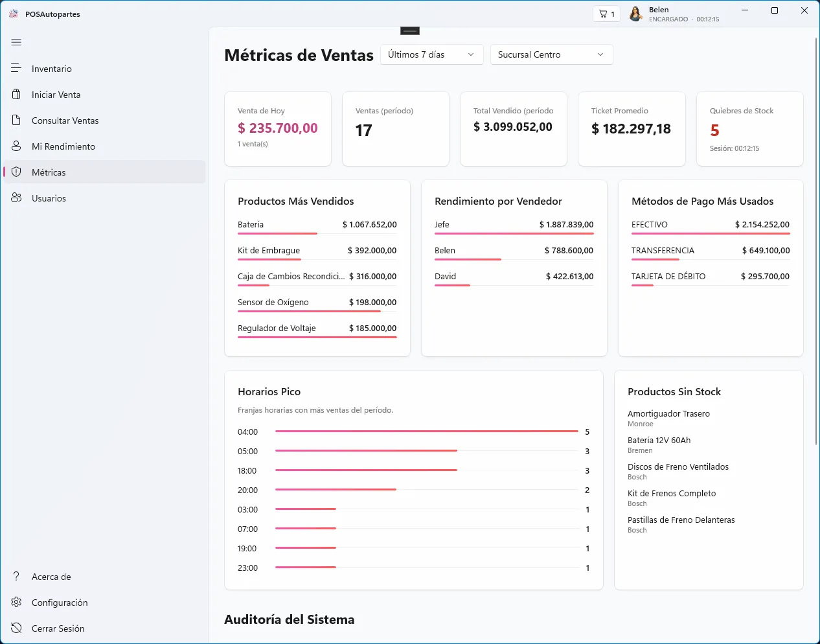Click the EFECTIVO payment method row
Screen dimensions: 820x644
tap(711, 225)
